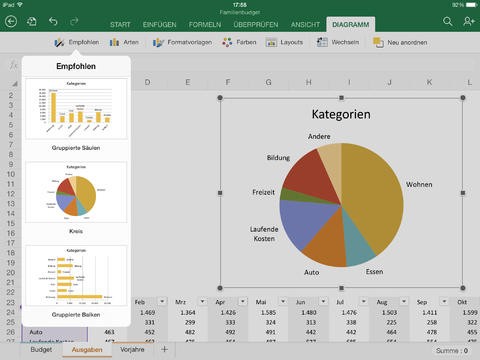This screenshot has height=360, width=480.
Task: Click the select-all corner triangle
Action: click(14, 84)
